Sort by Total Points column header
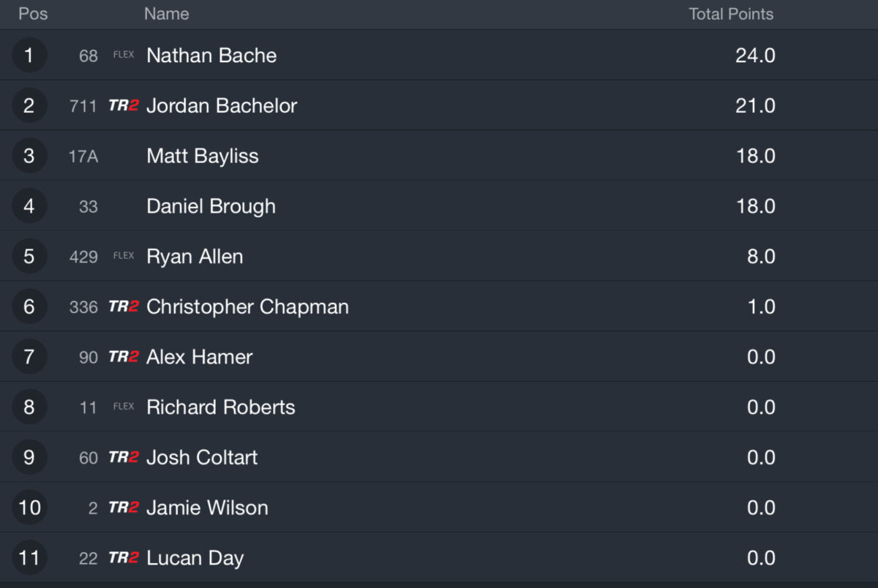 pos(731,14)
